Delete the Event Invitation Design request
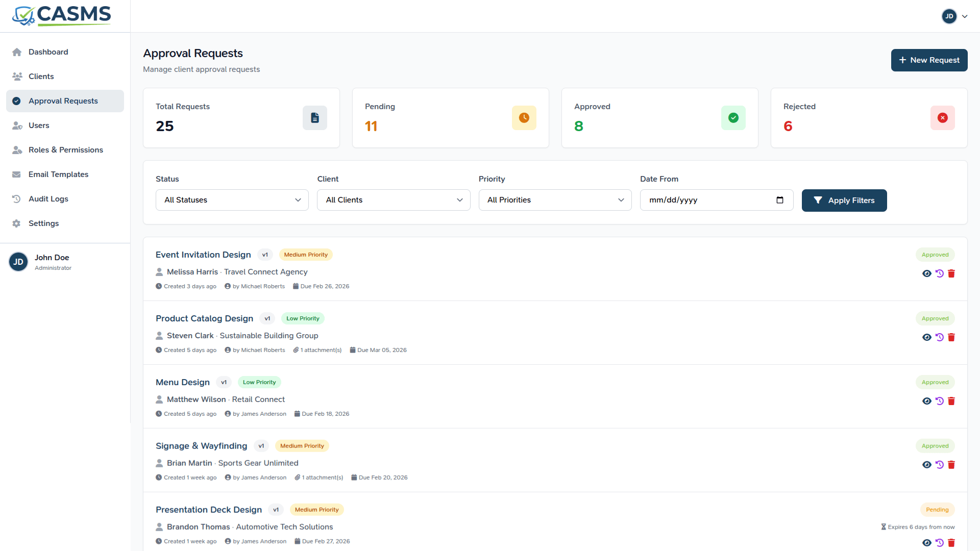This screenshot has width=980, height=551. click(x=951, y=273)
